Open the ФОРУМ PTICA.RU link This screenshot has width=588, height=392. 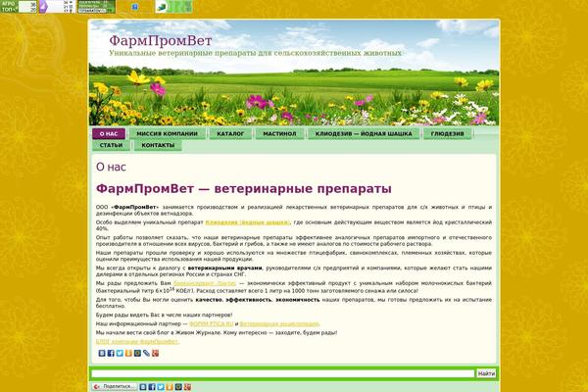coord(212,323)
